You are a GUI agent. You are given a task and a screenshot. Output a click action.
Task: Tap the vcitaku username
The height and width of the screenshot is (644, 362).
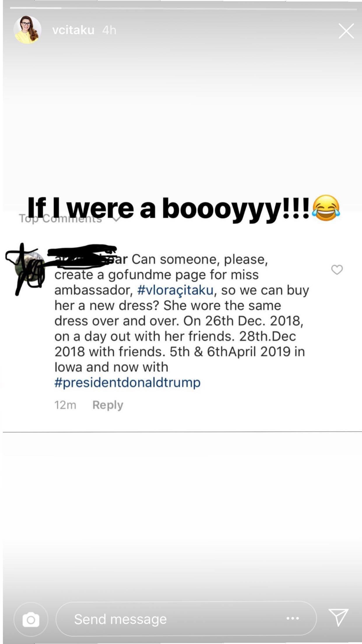73,30
